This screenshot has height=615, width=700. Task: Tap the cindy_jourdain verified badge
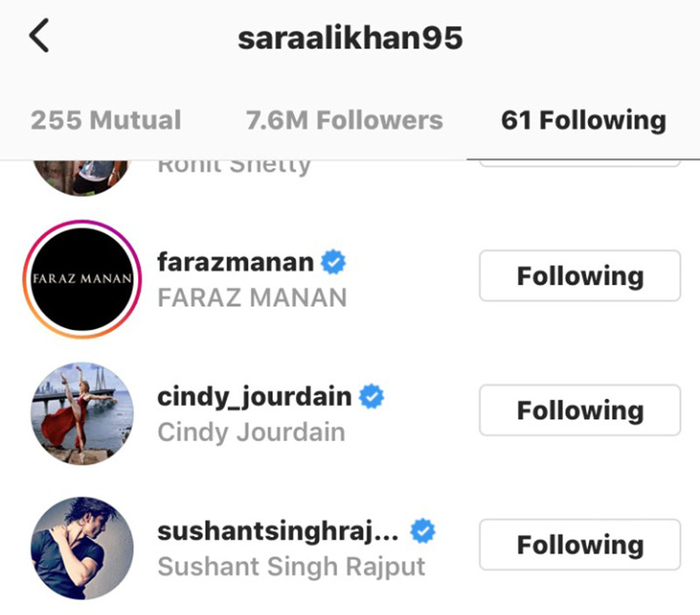[371, 396]
